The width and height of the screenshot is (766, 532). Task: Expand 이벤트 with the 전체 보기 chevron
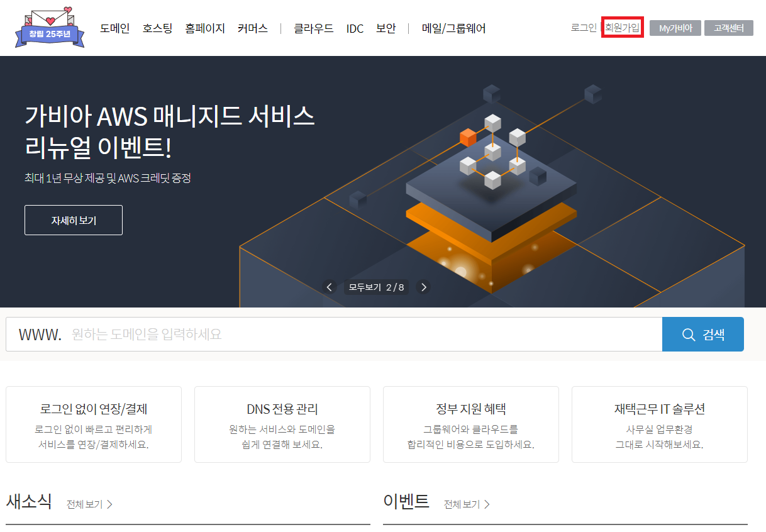467,504
